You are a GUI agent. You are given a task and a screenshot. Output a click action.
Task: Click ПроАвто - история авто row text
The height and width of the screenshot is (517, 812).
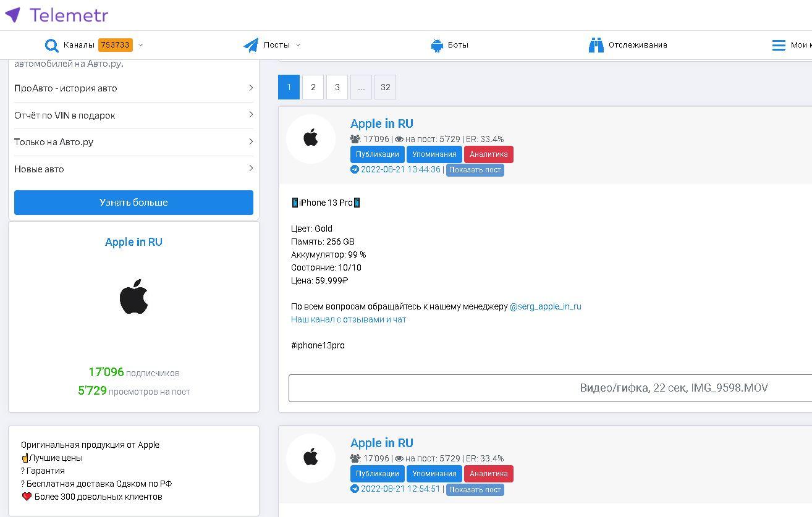click(66, 88)
